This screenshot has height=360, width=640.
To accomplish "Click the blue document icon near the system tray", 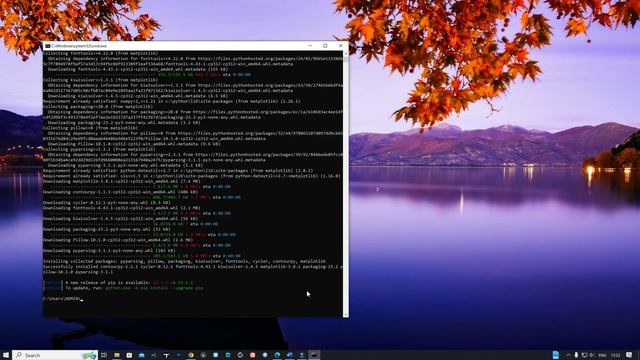I will click(x=556, y=355).
